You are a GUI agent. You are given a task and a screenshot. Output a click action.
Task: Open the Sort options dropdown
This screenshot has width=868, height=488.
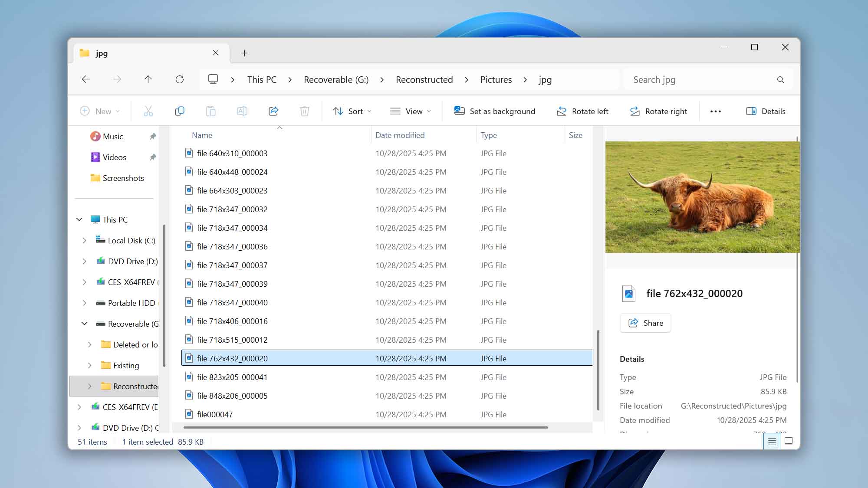[352, 111]
